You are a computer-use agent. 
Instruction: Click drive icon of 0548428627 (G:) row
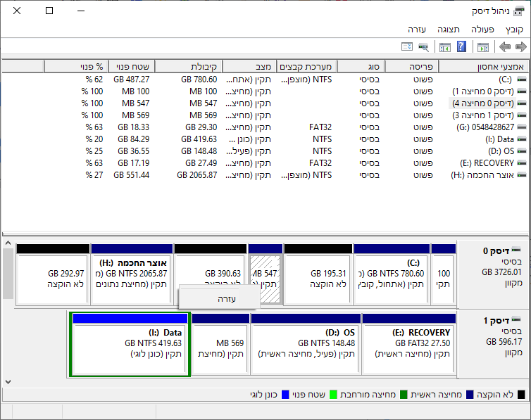(x=522, y=127)
